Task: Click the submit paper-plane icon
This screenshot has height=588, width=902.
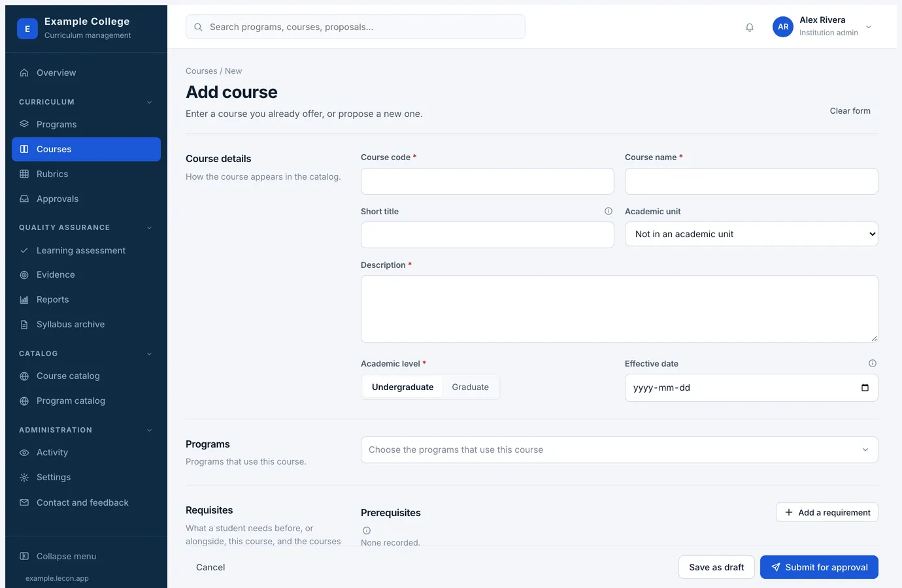Action: [x=775, y=567]
